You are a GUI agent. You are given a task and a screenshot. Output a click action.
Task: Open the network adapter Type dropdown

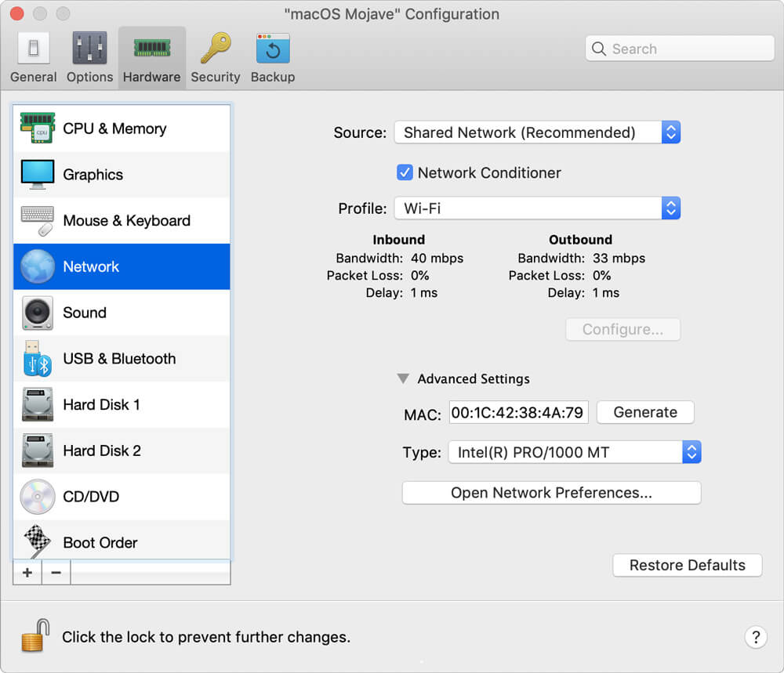[690, 451]
